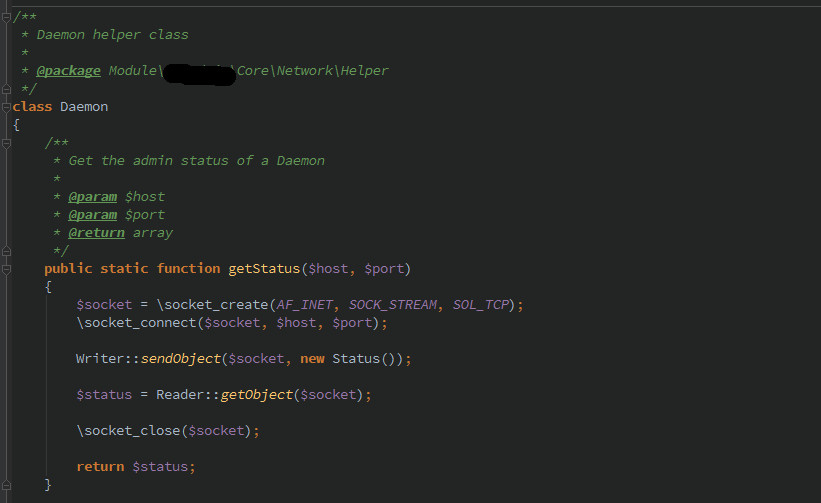The width and height of the screenshot is (821, 503).
Task: Fold the class Daemon declaration
Action: (x=6, y=106)
